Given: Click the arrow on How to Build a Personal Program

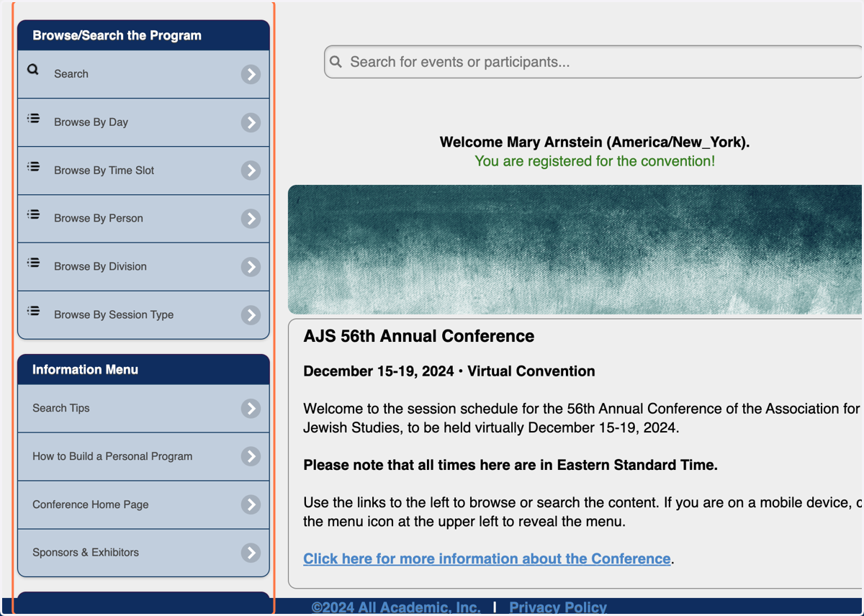Looking at the screenshot, I should (251, 456).
